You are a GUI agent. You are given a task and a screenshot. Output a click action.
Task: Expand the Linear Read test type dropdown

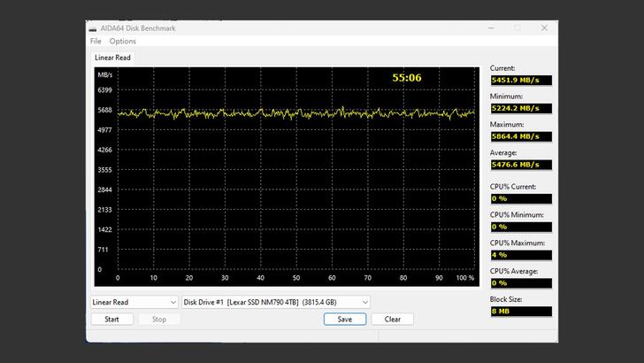point(134,302)
